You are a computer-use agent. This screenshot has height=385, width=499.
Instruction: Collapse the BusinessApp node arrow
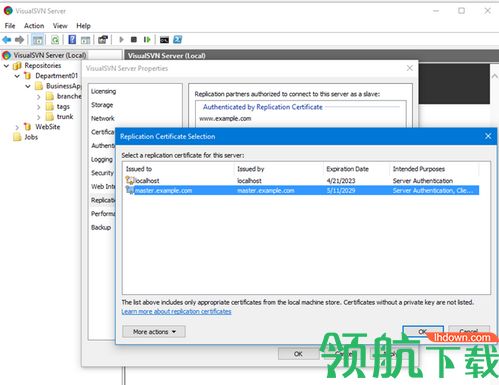pyautogui.click(x=28, y=86)
